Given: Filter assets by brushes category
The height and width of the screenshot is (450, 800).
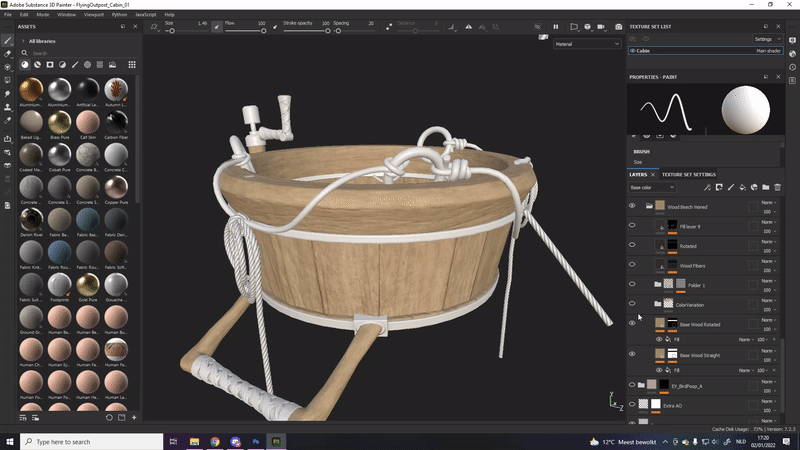Looking at the screenshot, I should (x=75, y=65).
